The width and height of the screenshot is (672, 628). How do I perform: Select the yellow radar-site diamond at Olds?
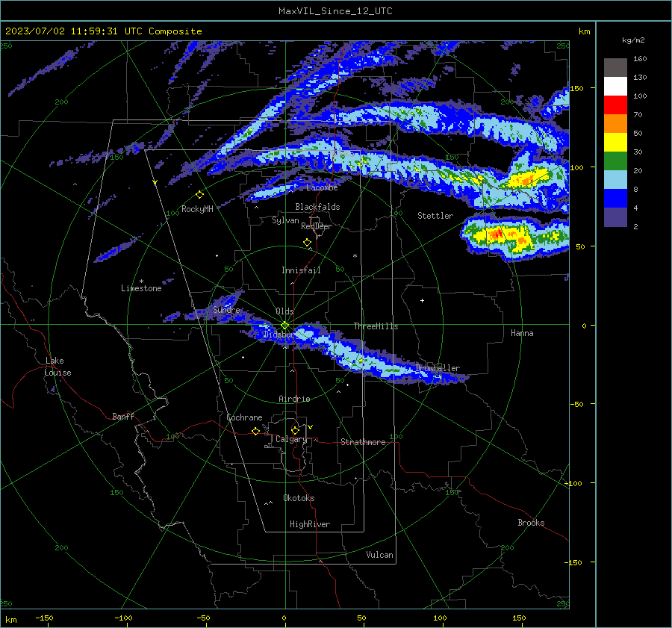pos(284,326)
